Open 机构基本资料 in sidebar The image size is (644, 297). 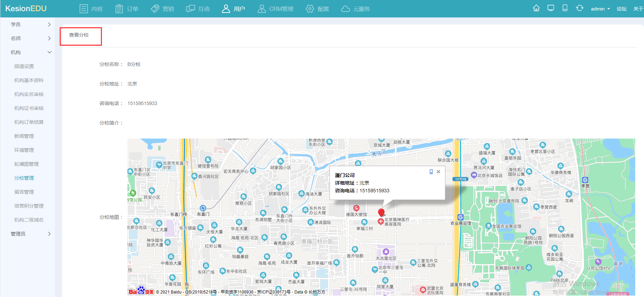click(x=29, y=80)
